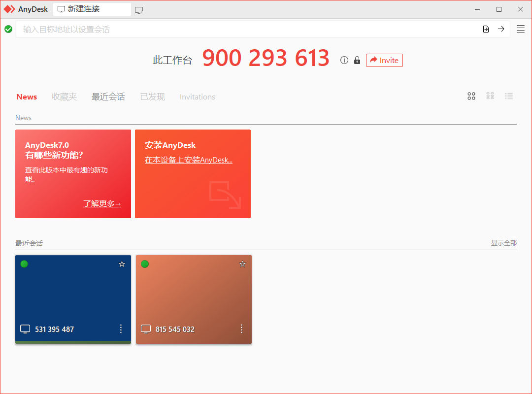Image resolution: width=532 pixels, height=394 pixels.
Task: Toggle favorite star on session 531 395 487
Action: tap(122, 264)
